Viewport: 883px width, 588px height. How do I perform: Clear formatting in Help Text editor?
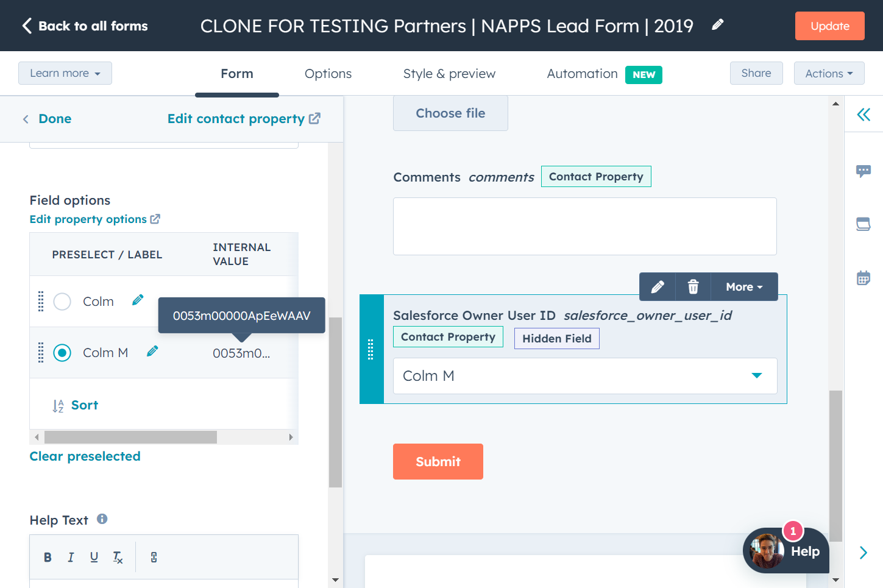pos(118,557)
